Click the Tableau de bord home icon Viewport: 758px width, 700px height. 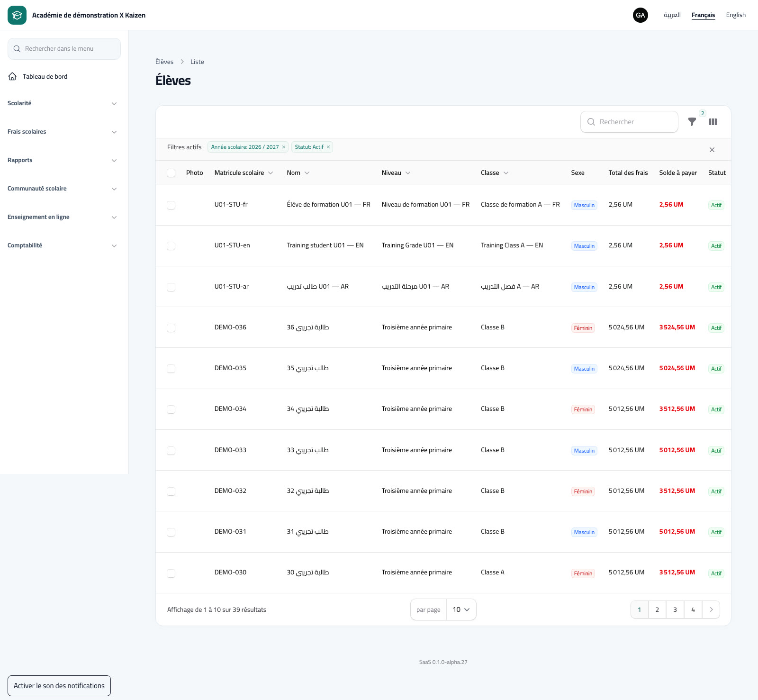13,76
